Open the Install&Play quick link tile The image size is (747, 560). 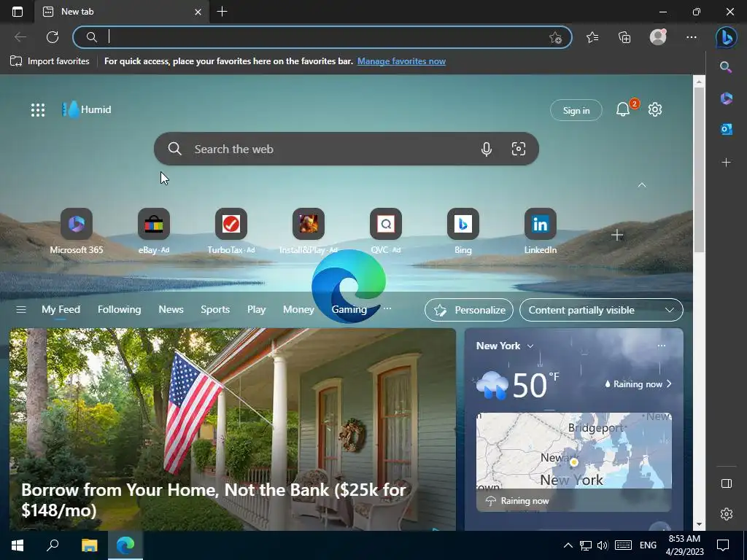click(309, 231)
